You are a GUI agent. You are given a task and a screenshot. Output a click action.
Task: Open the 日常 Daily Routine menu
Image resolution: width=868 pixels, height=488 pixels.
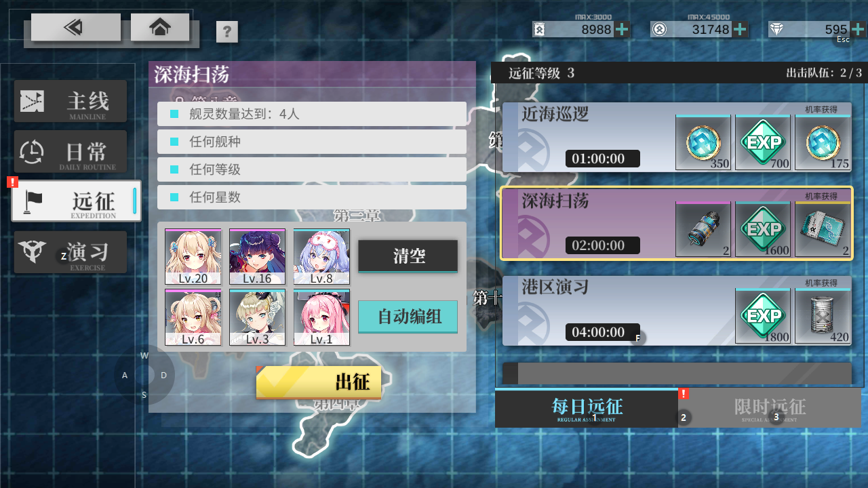71,151
